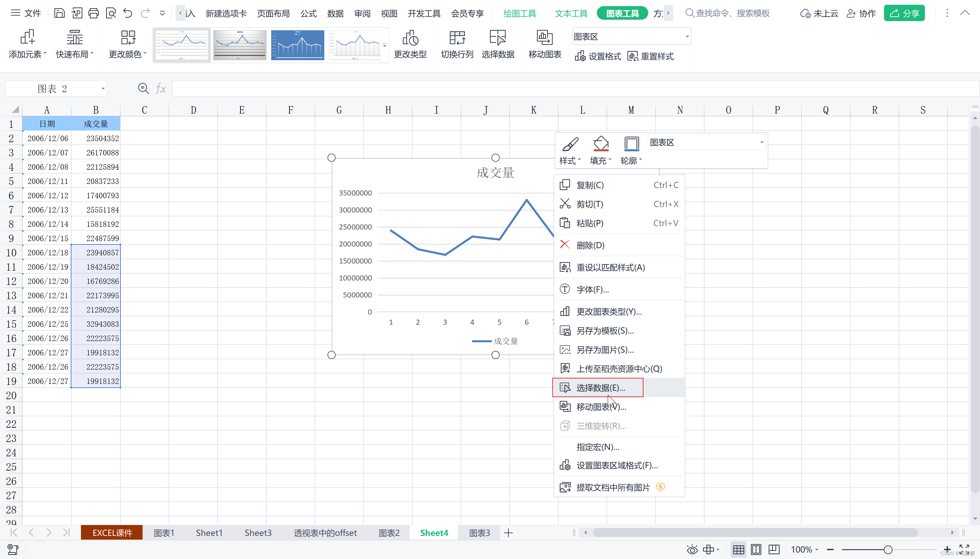980x559 pixels.
Task: Click the fx insert function icon
Action: click(x=161, y=89)
